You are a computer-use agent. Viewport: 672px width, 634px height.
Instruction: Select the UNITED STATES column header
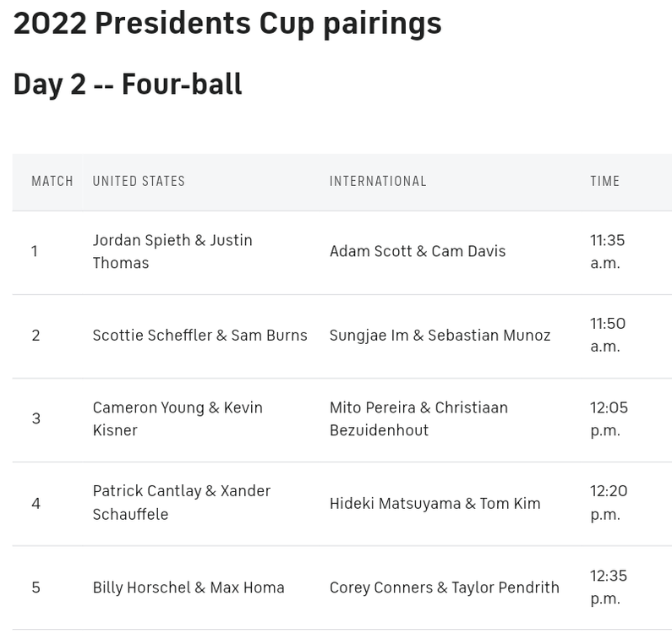tap(139, 181)
